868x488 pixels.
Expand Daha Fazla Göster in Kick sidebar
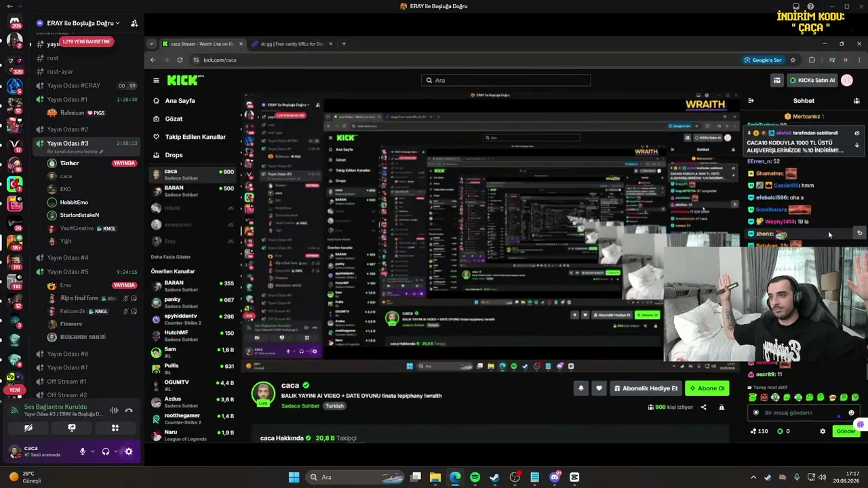tap(170, 257)
